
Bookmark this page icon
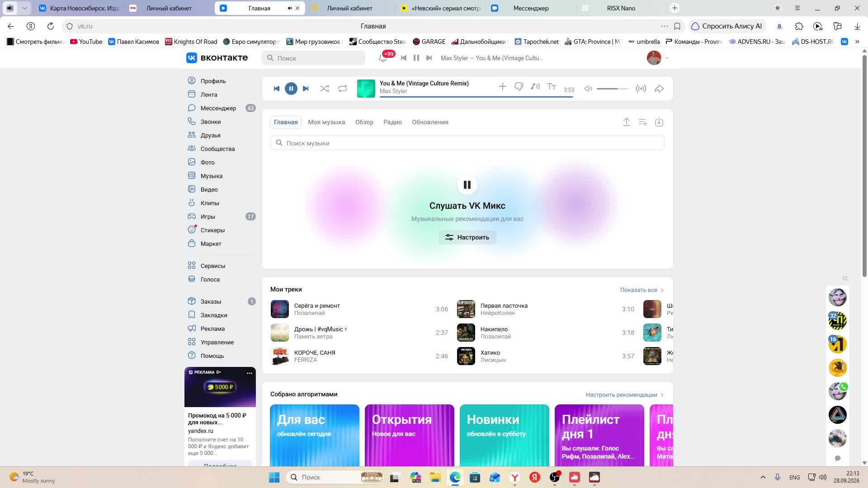point(677,26)
